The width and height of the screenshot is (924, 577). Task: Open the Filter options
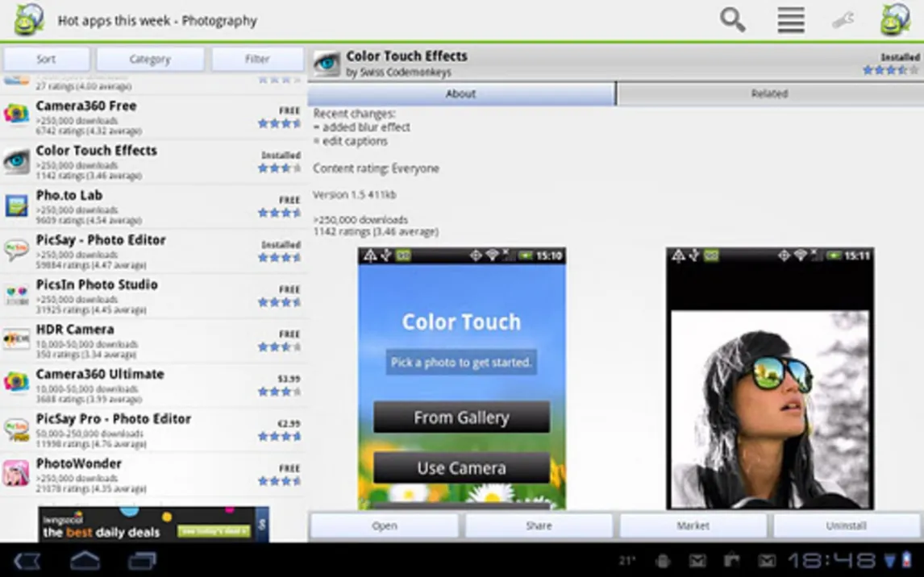coord(257,59)
